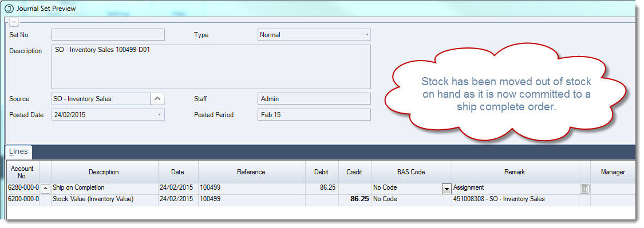Click the Assignment remark cell
Image resolution: width=644 pixels, height=228 pixels.
515,188
